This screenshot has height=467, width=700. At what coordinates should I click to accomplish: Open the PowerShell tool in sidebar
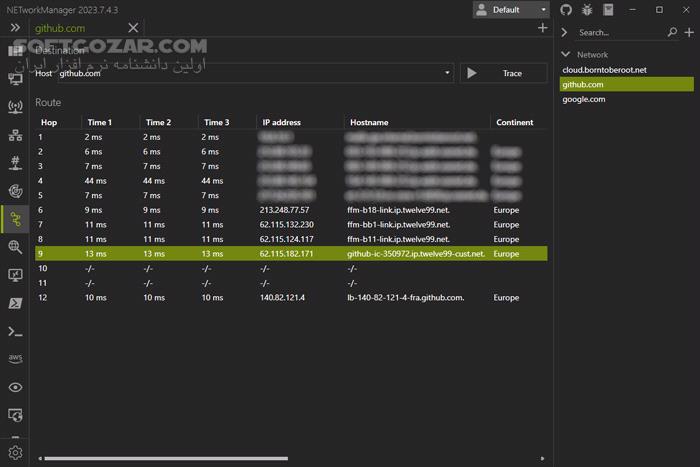point(15,303)
